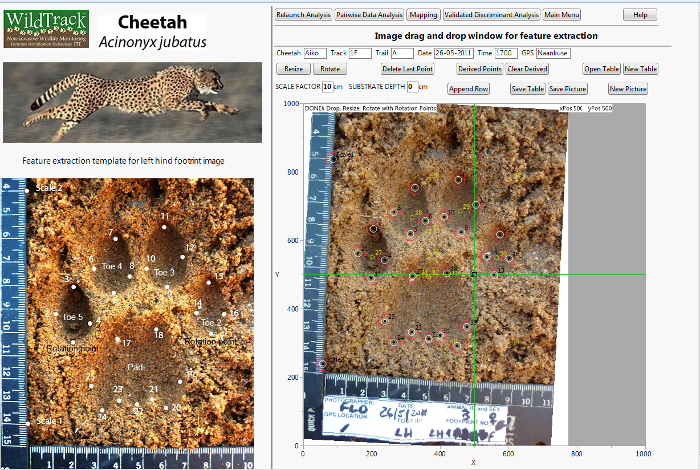Open Pairwise Data Analysis

[x=370, y=15]
